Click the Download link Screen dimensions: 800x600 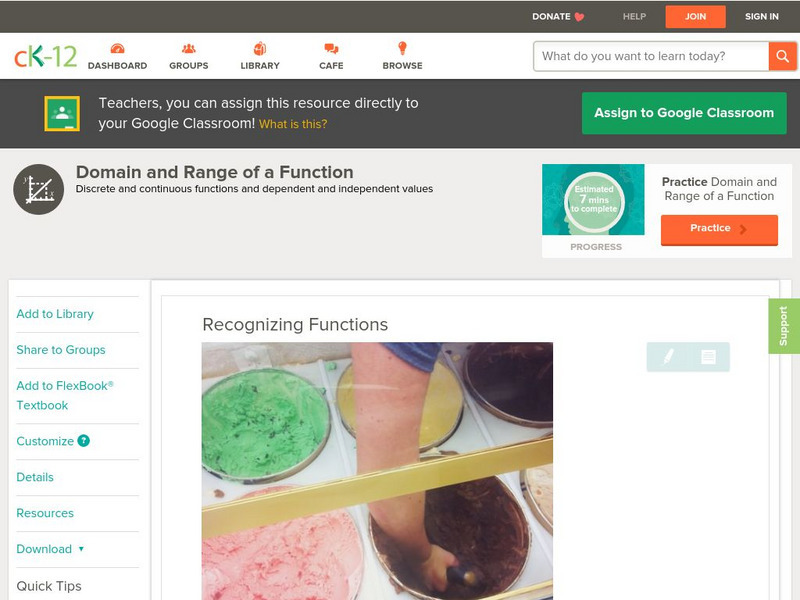44,549
